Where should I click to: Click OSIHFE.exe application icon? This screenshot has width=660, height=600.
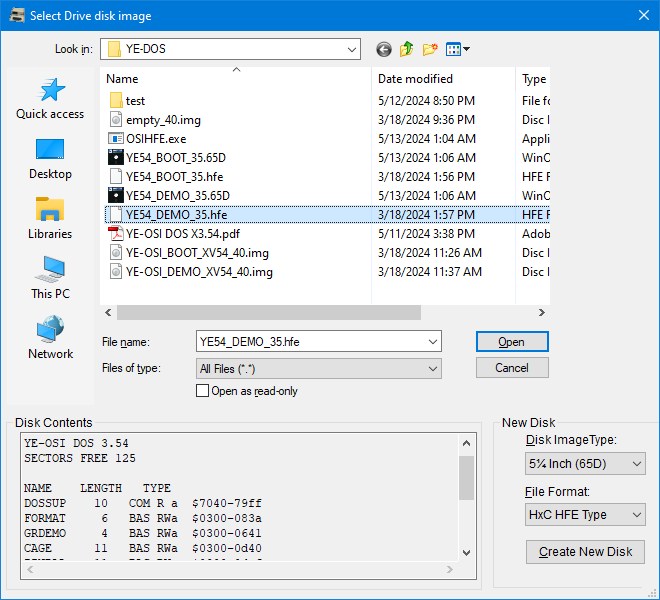pyautogui.click(x=116, y=139)
